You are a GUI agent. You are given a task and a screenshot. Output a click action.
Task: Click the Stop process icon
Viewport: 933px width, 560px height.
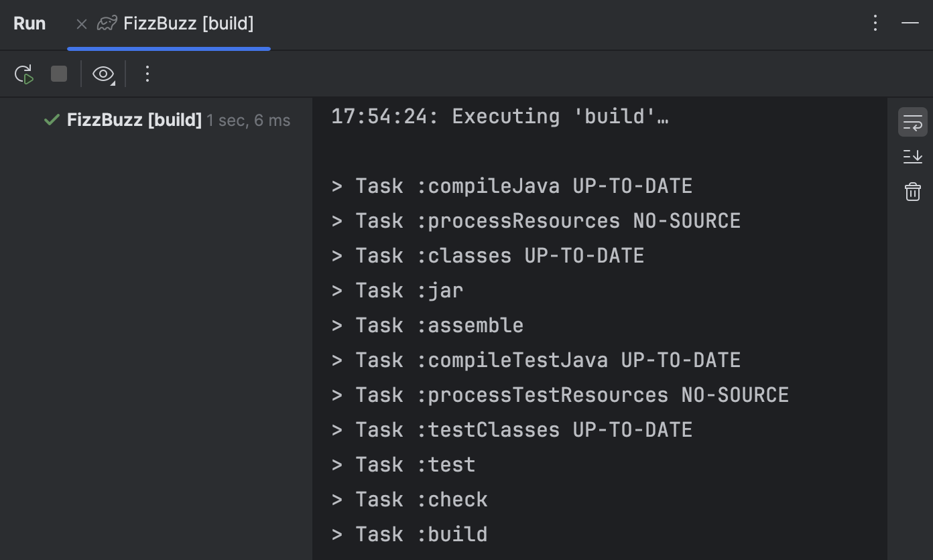click(58, 74)
